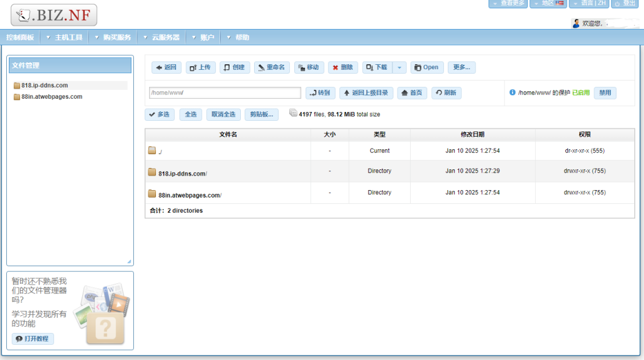Click the 刷新 (refresh) button
The image size is (644, 360).
point(446,93)
